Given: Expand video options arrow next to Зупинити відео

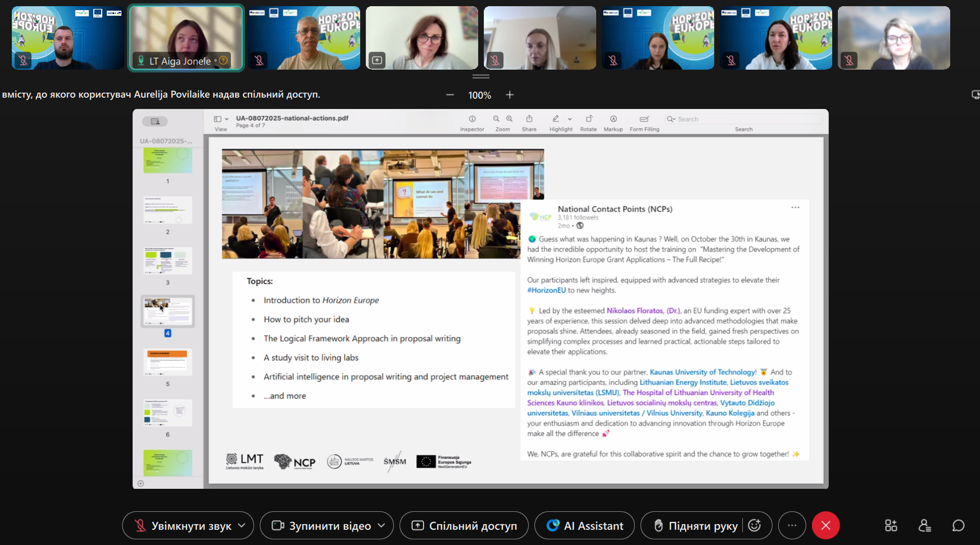Looking at the screenshot, I should 382,525.
